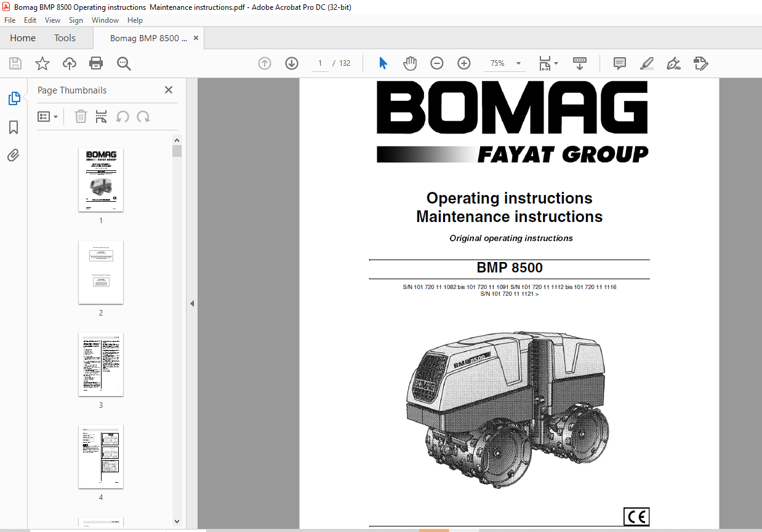Viewport: 762px width, 532px height.
Task: Zoom in with the plus button
Action: (x=464, y=63)
